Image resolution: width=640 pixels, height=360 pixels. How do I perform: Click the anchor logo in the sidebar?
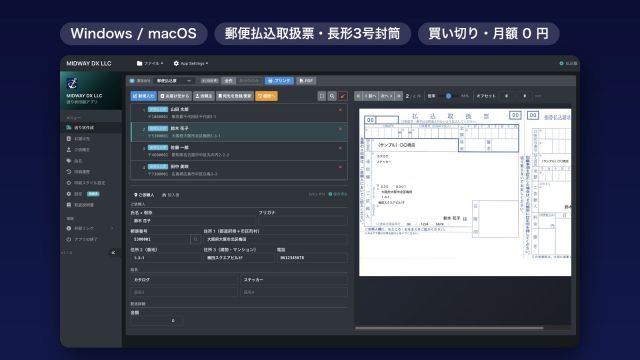click(72, 84)
